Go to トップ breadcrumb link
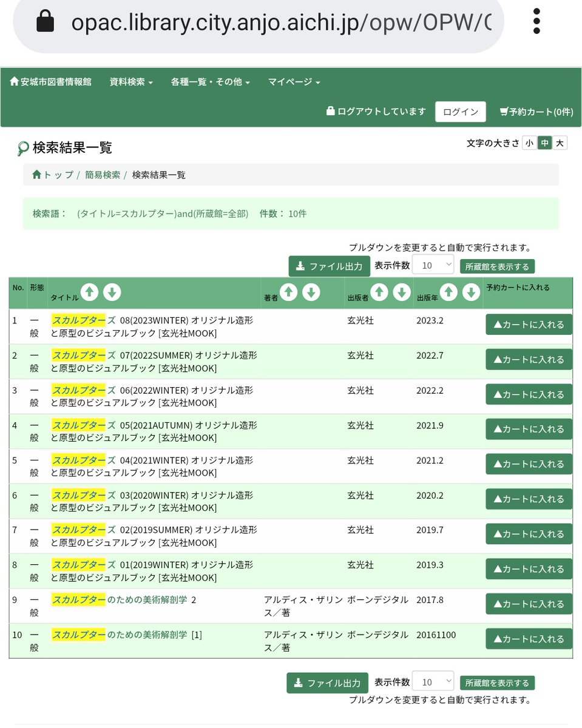This screenshot has width=582, height=728. point(53,175)
